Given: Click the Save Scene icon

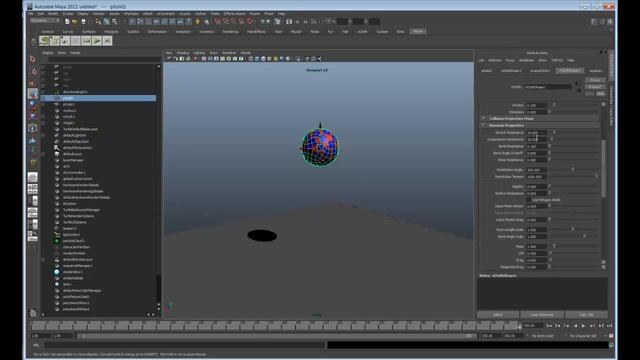Looking at the screenshot, I should tap(83, 22).
